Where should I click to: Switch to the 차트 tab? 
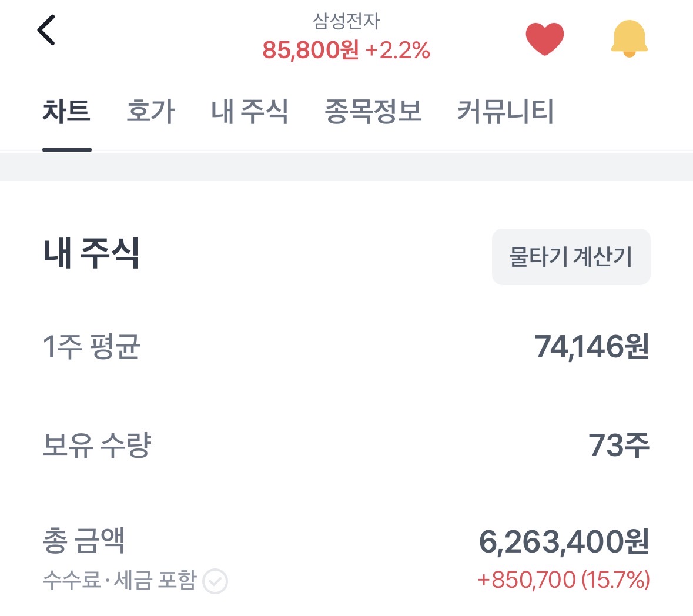(x=66, y=111)
